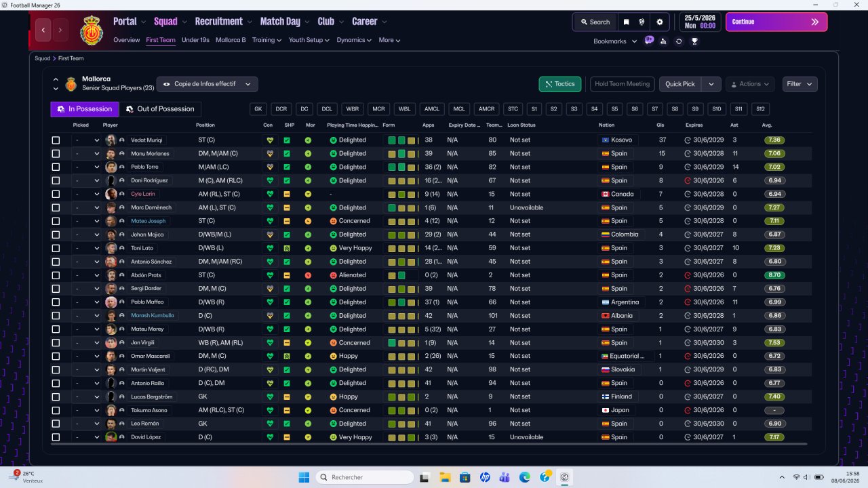The height and width of the screenshot is (488, 868).
Task: Select the checkbox for Leo Román
Action: 56,424
